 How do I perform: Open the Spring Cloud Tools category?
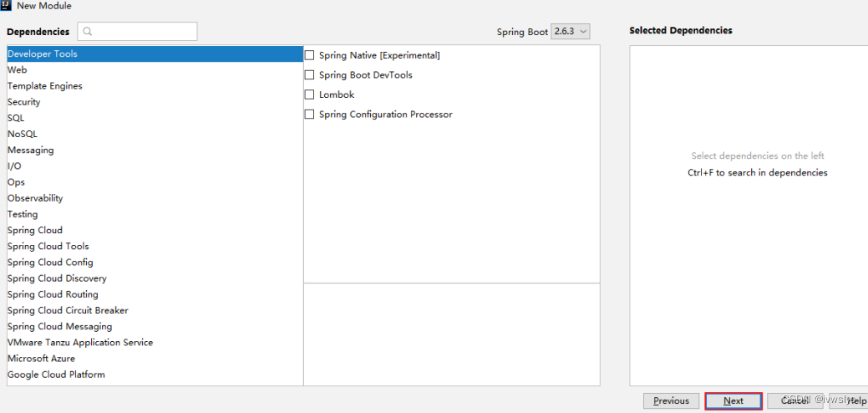tap(155, 247)
